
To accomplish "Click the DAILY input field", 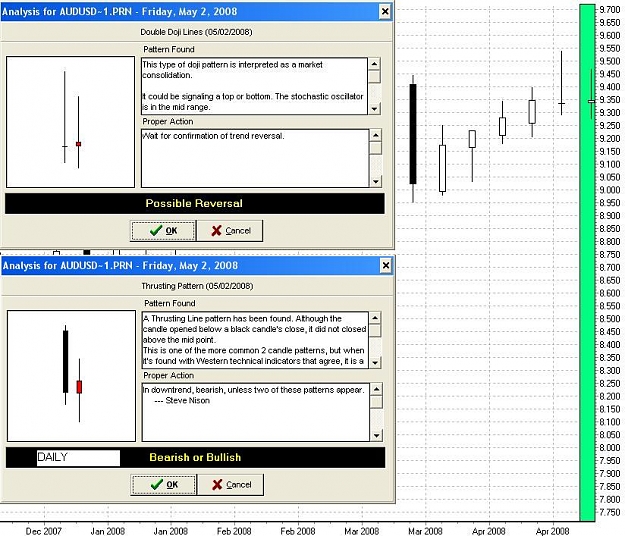I will point(78,457).
